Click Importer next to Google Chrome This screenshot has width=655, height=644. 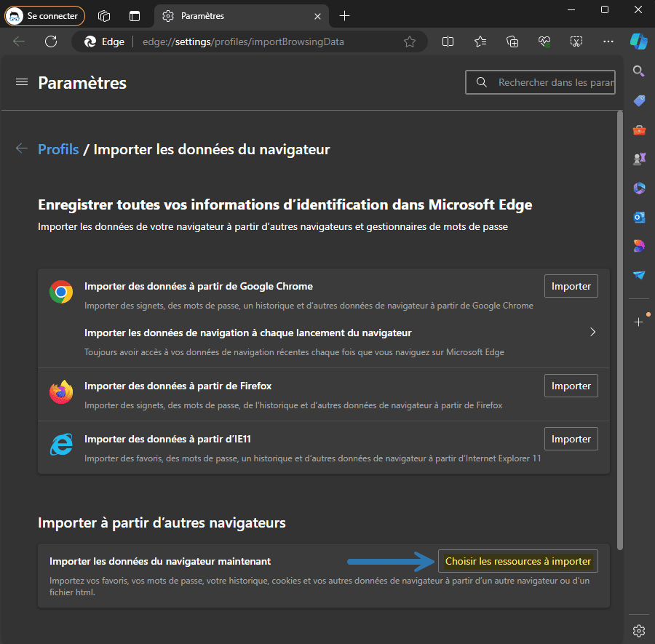tap(571, 286)
